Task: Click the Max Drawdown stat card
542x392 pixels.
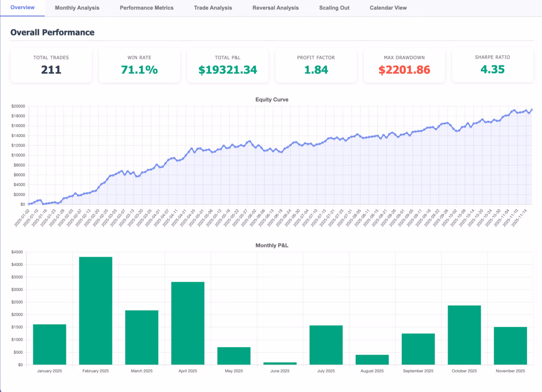Action: point(404,65)
